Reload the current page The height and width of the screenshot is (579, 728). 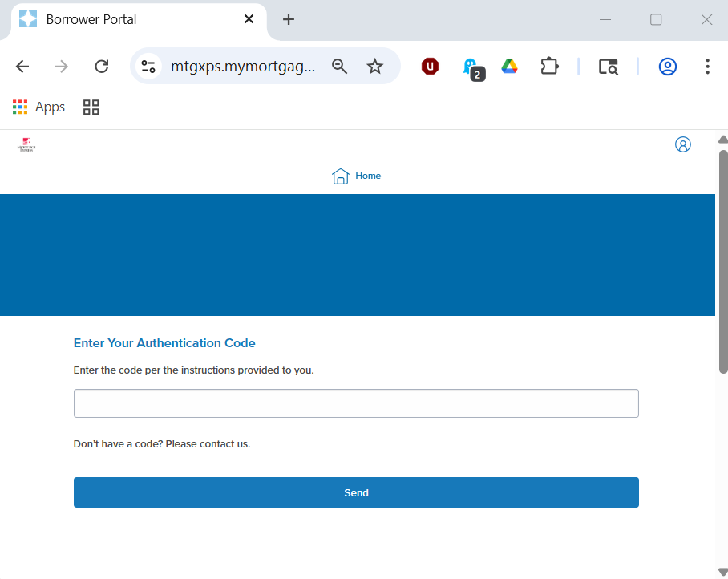(101, 67)
